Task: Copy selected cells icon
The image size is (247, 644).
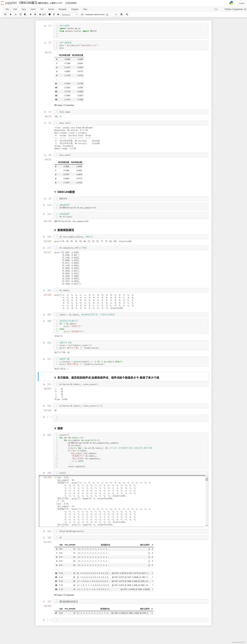Action: 20,15
